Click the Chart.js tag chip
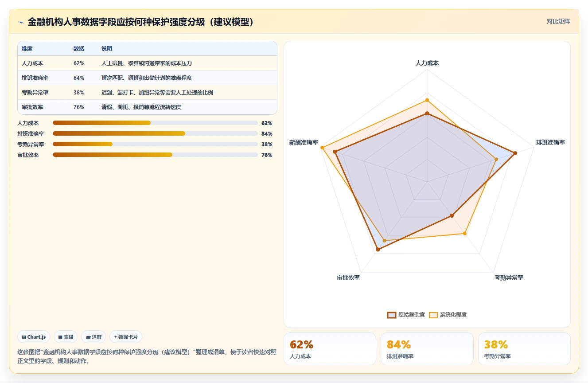Viewport: 588px width, 383px height. coord(34,337)
